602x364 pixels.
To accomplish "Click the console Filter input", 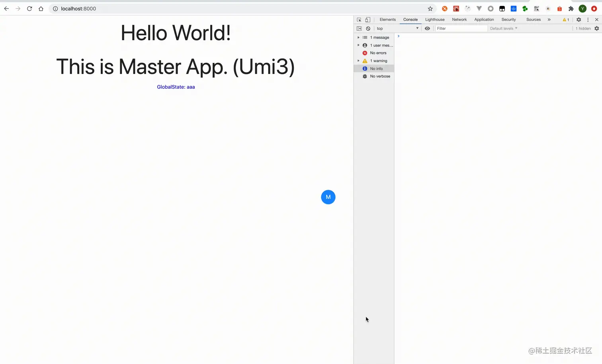I will point(461,29).
